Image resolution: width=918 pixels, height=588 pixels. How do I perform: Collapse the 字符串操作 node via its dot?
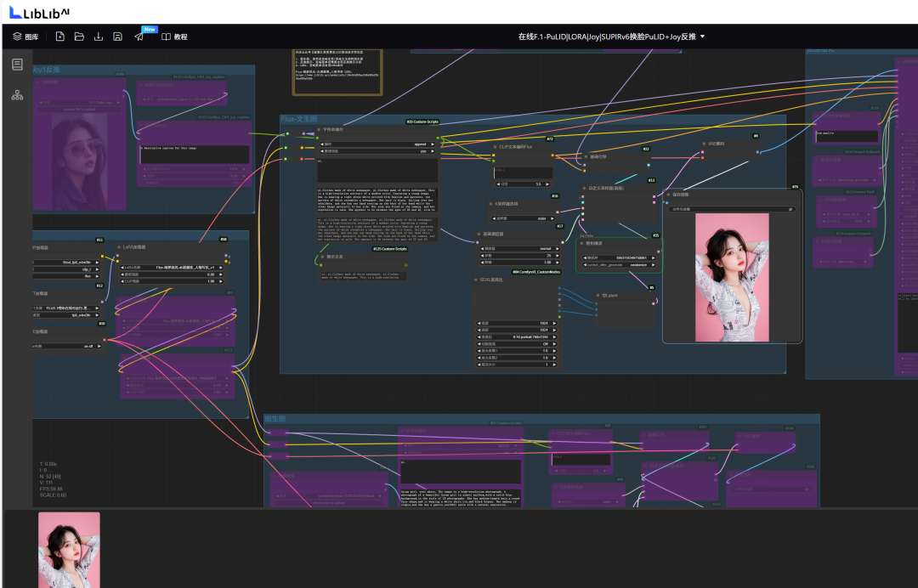(319, 130)
